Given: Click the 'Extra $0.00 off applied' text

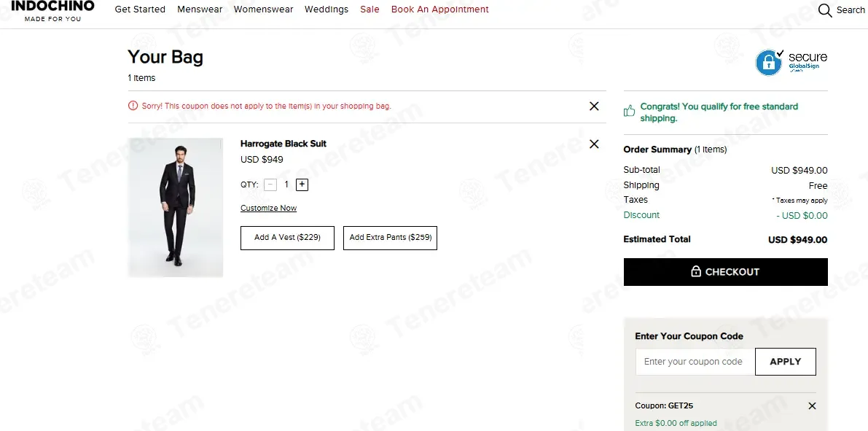Looking at the screenshot, I should coord(676,423).
